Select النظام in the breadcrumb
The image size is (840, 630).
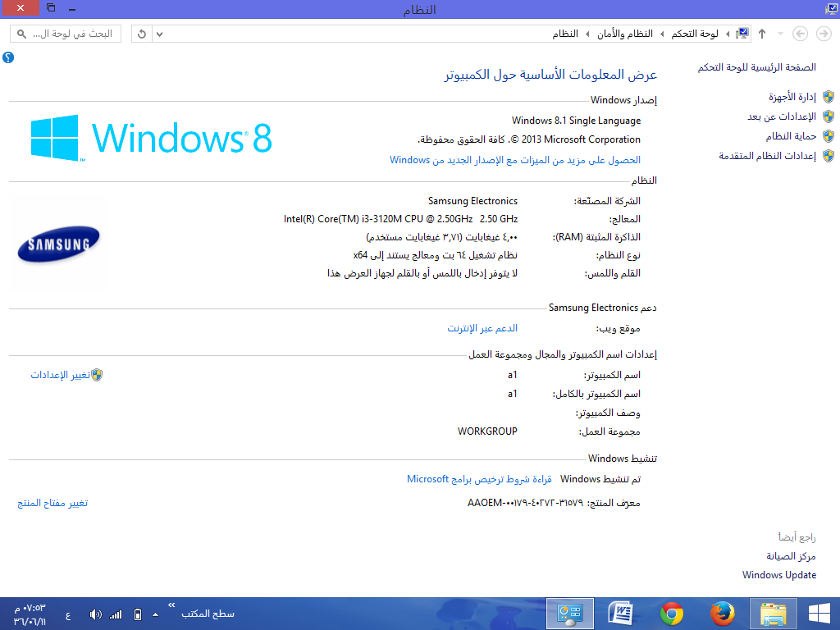566,34
